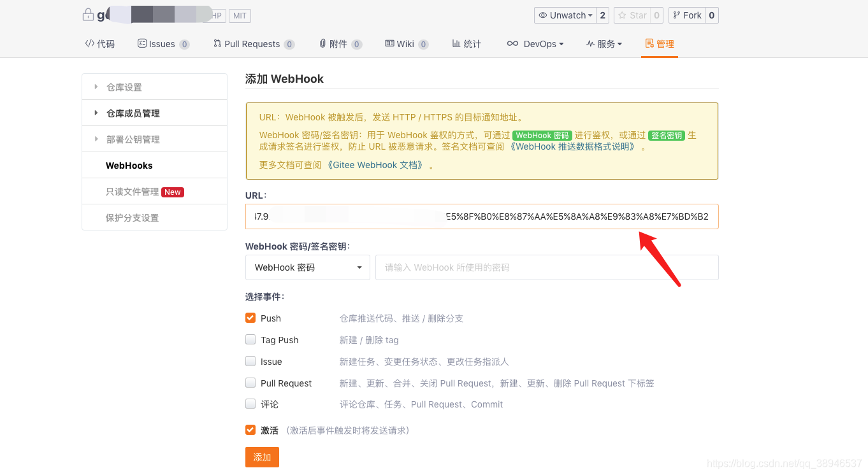This screenshot has width=868, height=475.
Task: Open the 附件 attachments tab
Action: point(340,44)
